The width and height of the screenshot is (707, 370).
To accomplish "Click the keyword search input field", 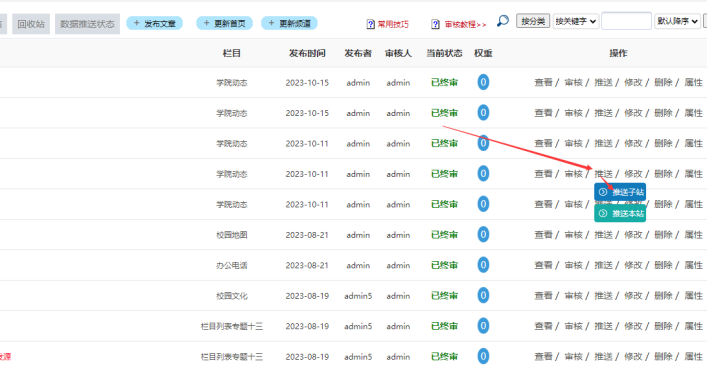I will [x=626, y=21].
